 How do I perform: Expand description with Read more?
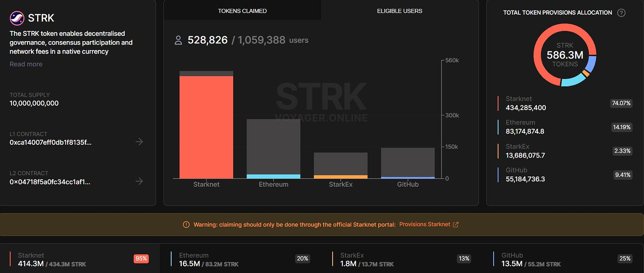click(x=26, y=64)
